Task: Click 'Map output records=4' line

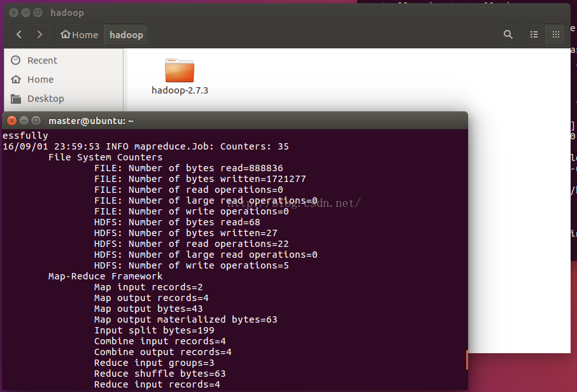Action: point(152,298)
